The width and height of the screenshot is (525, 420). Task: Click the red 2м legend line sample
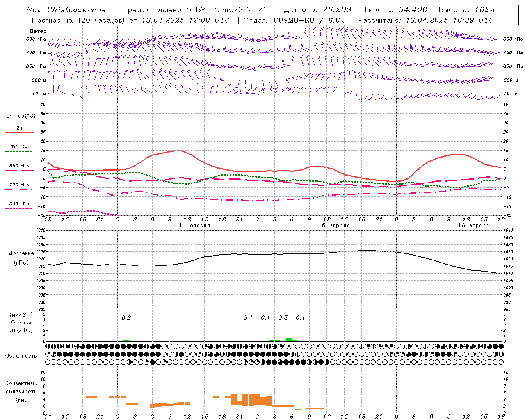pos(19,133)
